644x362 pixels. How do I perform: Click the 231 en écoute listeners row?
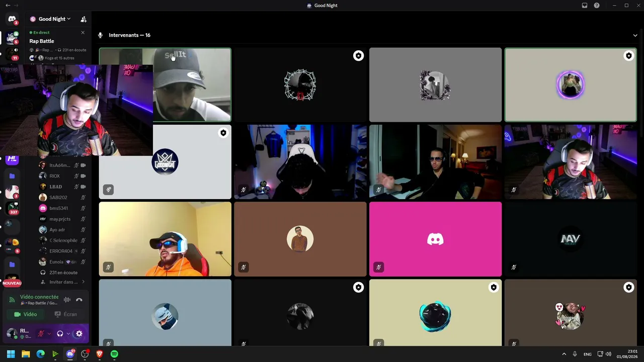click(x=62, y=273)
